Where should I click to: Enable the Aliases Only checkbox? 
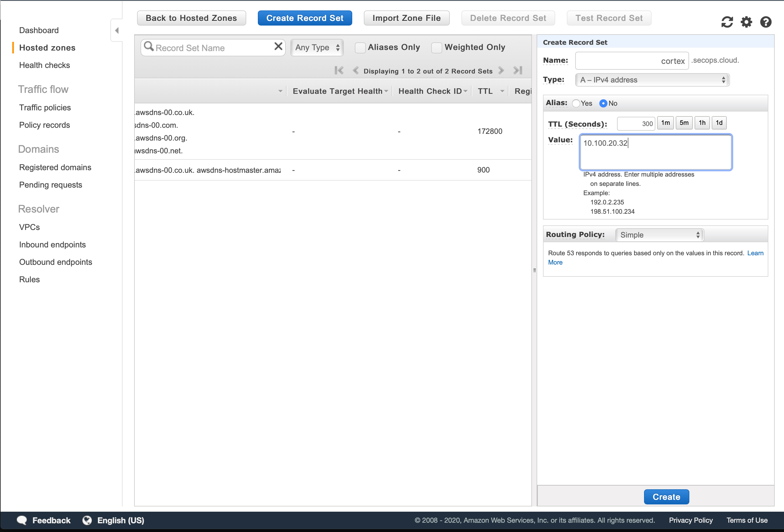[x=360, y=48]
